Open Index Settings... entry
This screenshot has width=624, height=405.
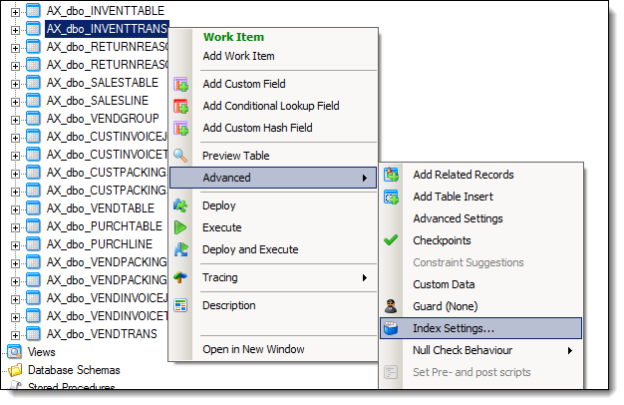click(x=481, y=328)
